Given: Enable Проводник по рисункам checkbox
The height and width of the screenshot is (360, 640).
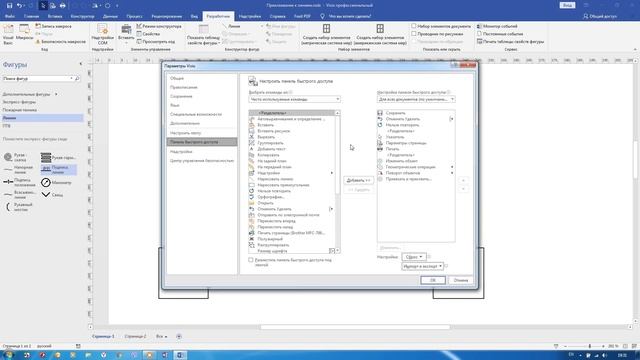Looking at the screenshot, I should point(414,34).
